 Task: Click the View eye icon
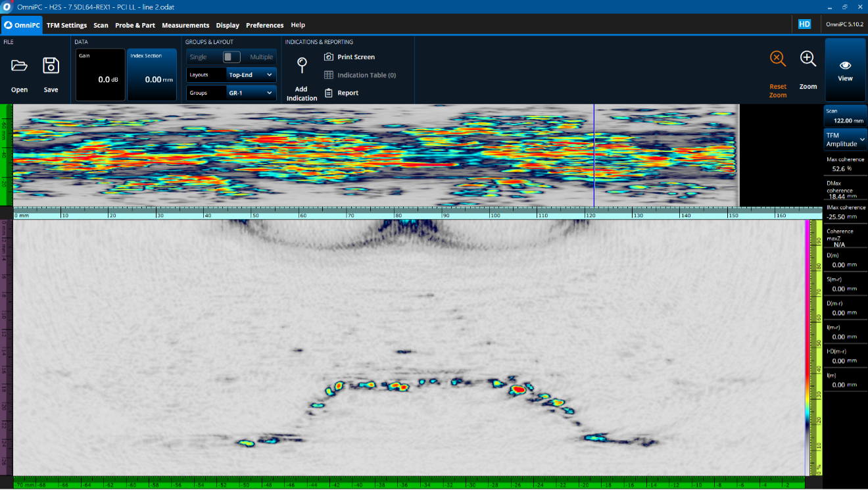point(845,66)
